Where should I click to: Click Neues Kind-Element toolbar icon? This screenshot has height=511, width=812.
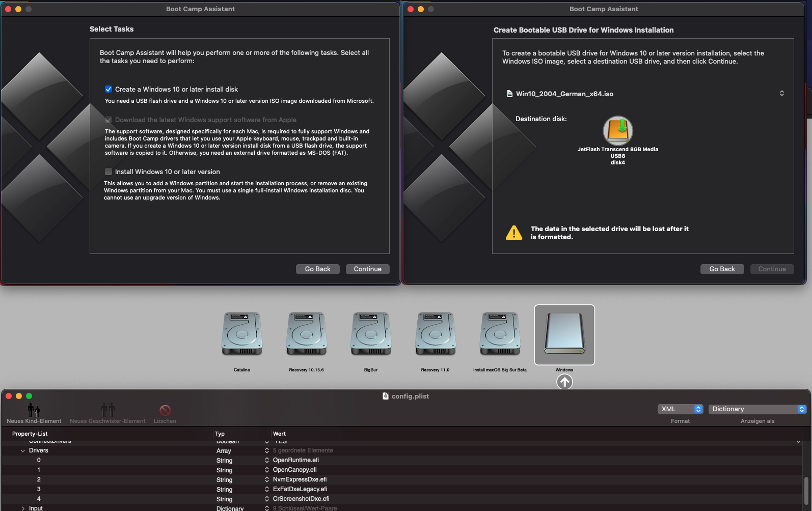tap(34, 409)
